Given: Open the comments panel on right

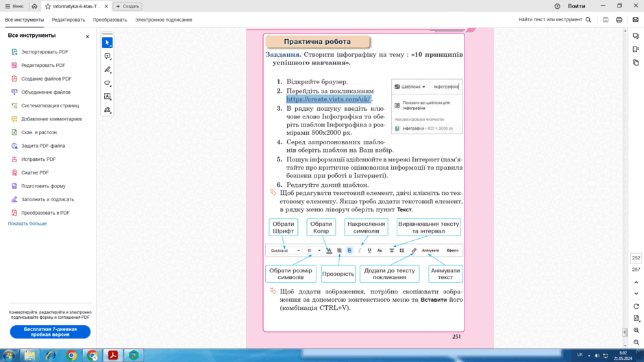Looking at the screenshot, I should point(636,36).
